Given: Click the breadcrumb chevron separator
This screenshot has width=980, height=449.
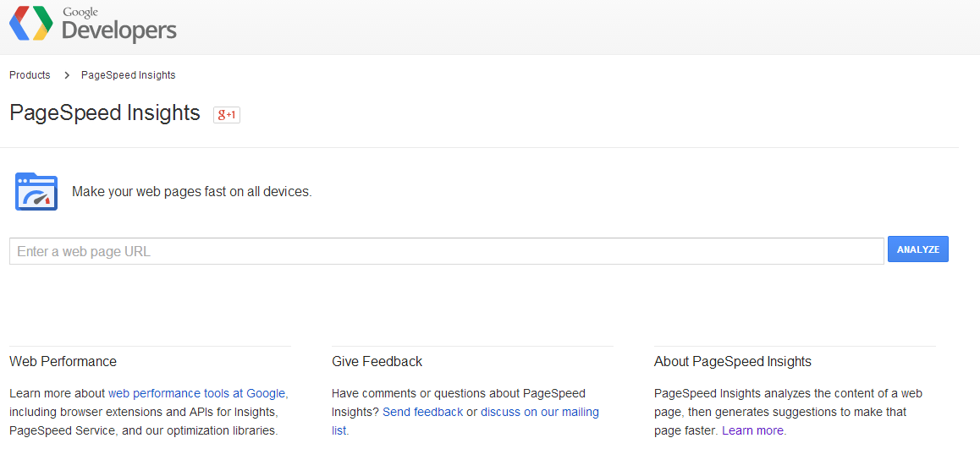Looking at the screenshot, I should pos(67,75).
